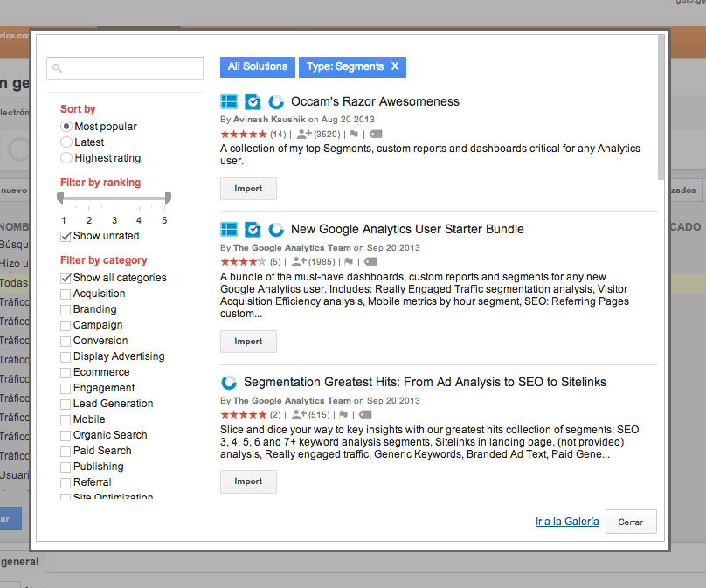The width and height of the screenshot is (706, 588).
Task: Enable the Ecommerce category checkbox
Action: coord(66,372)
